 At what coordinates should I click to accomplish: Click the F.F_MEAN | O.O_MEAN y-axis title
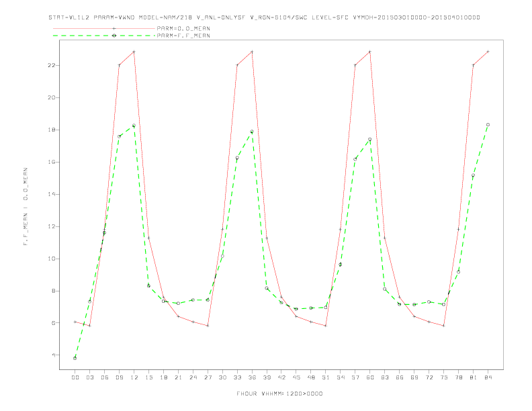tap(26, 207)
